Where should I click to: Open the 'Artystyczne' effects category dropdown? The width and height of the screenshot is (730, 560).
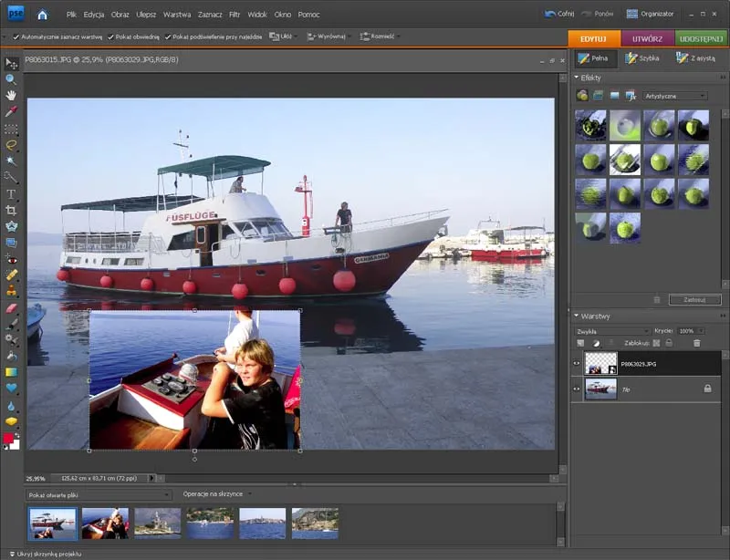pos(675,96)
